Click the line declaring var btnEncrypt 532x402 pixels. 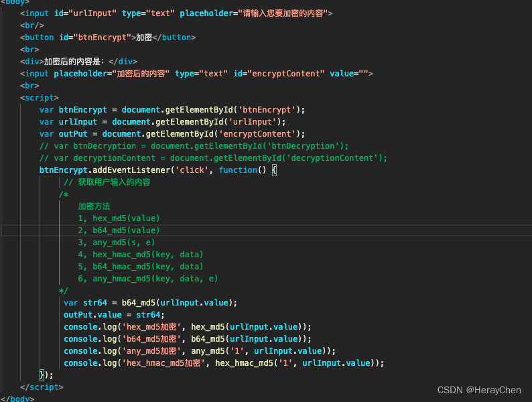click(x=172, y=110)
